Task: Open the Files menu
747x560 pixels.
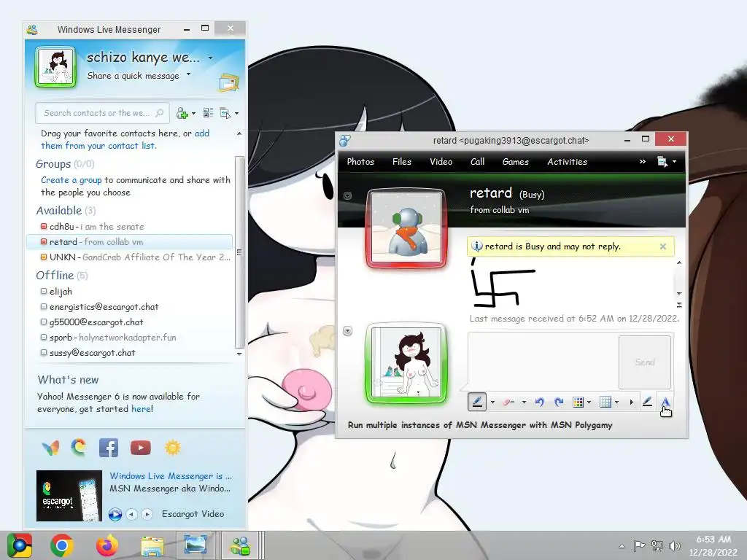Action: [402, 162]
